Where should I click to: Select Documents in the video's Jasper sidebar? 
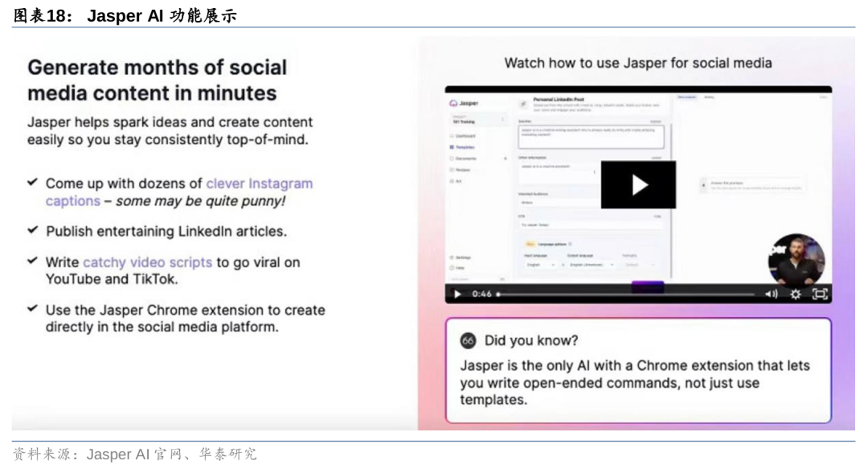click(464, 158)
